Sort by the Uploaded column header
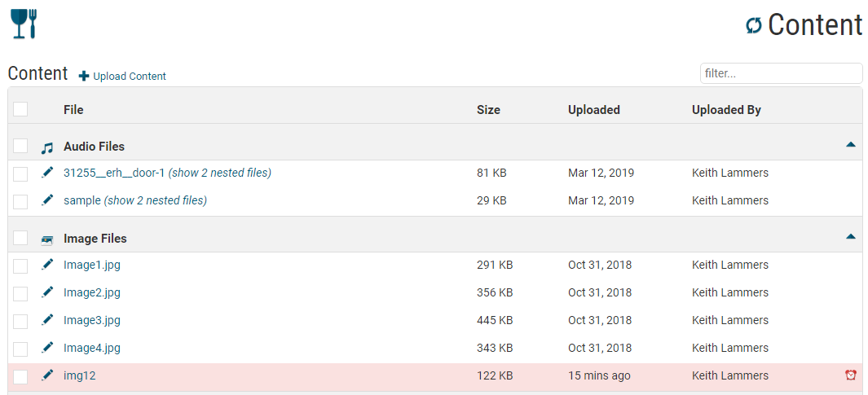Image resolution: width=868 pixels, height=395 pixels. coord(593,110)
